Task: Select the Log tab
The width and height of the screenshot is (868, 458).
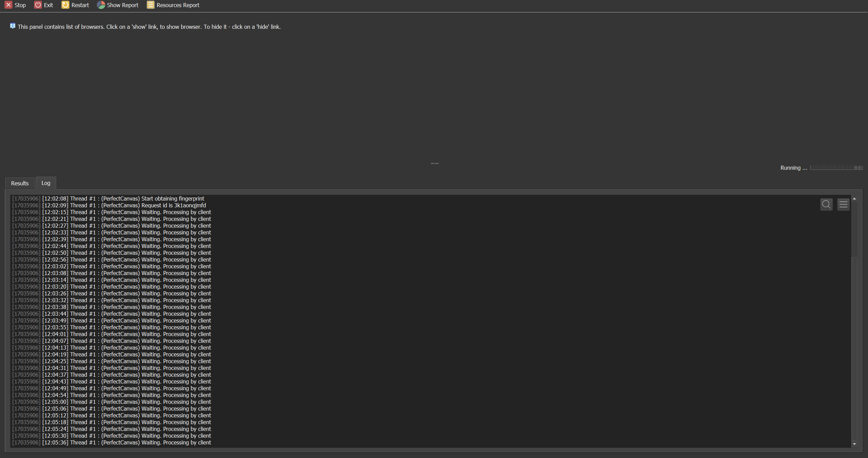Action: tap(46, 183)
